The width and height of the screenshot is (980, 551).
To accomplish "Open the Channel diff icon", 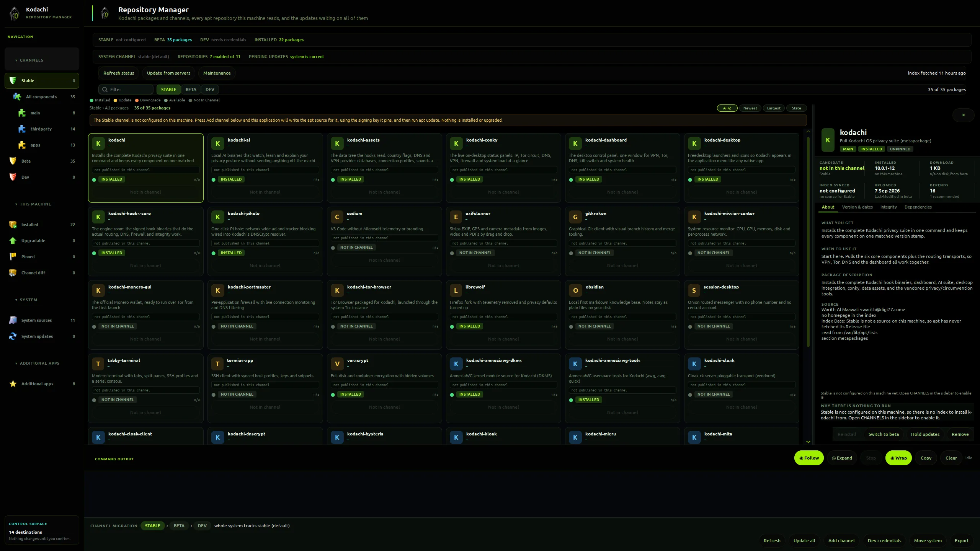I will (13, 273).
